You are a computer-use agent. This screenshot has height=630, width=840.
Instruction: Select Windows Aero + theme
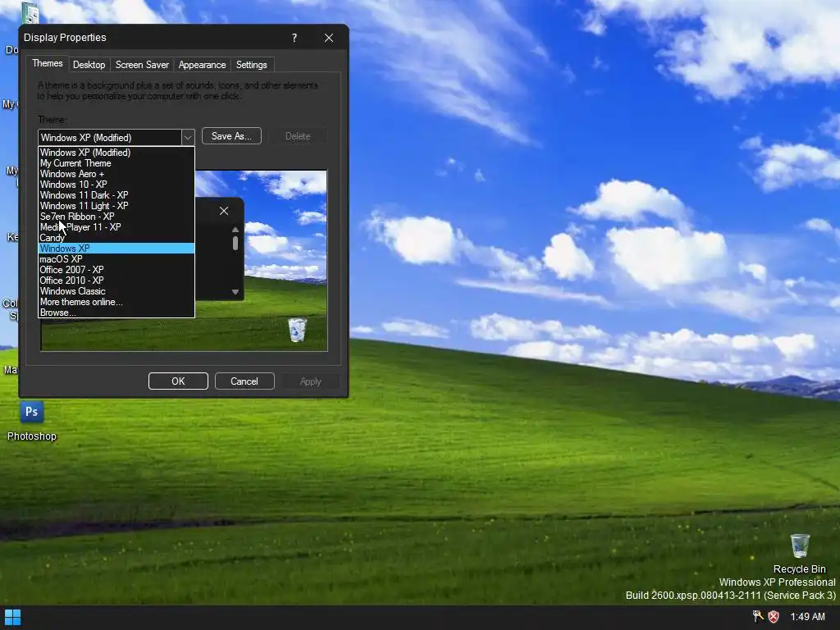116,174
